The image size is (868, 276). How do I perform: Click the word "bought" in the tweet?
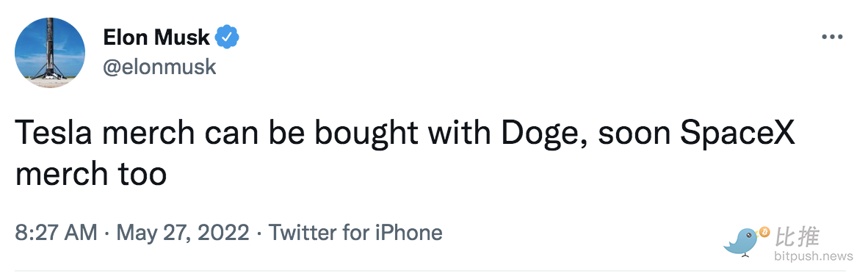pos(366,134)
